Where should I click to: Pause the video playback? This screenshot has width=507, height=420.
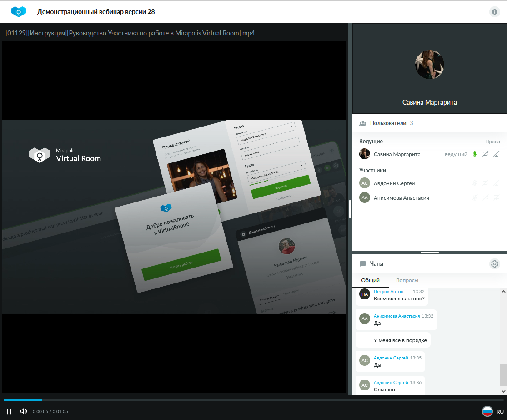click(9, 411)
